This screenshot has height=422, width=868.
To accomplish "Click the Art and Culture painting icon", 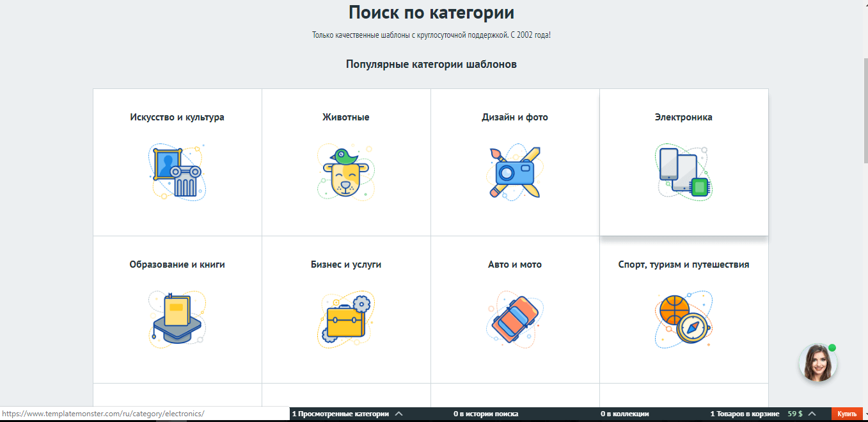I will pyautogui.click(x=177, y=172).
